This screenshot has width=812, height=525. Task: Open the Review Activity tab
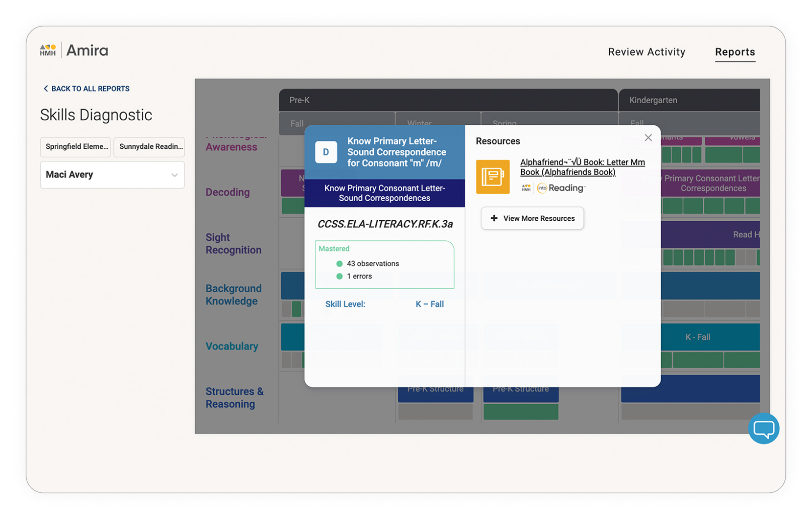(646, 52)
